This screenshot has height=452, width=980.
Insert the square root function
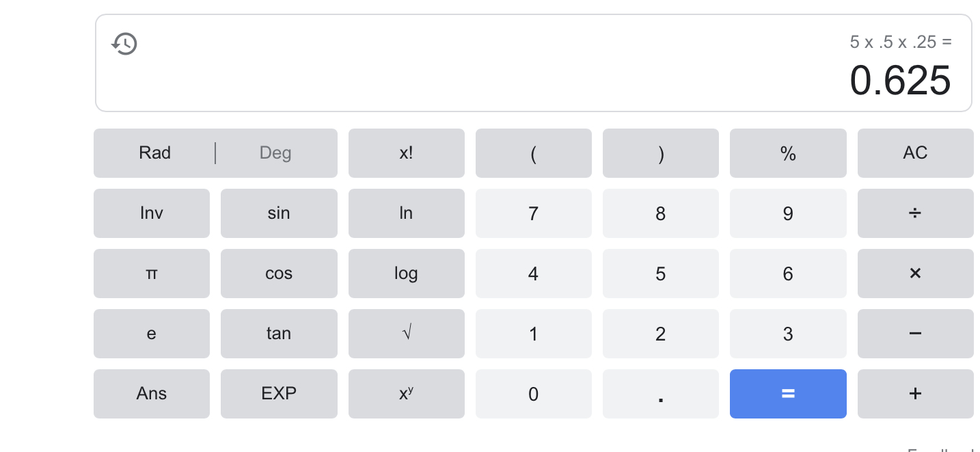(406, 334)
